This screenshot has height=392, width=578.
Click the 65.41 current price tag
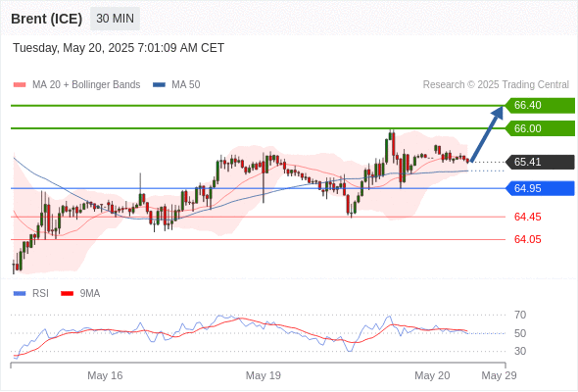(x=540, y=162)
